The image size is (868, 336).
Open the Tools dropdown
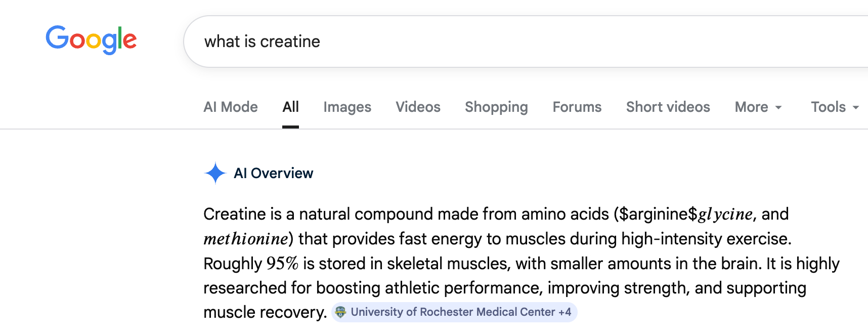[835, 107]
